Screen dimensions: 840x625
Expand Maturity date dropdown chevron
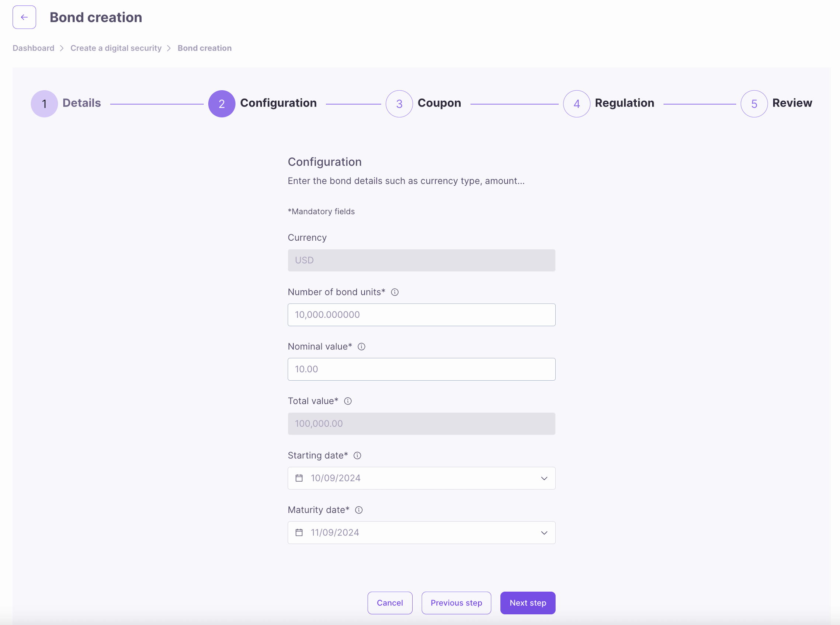544,533
